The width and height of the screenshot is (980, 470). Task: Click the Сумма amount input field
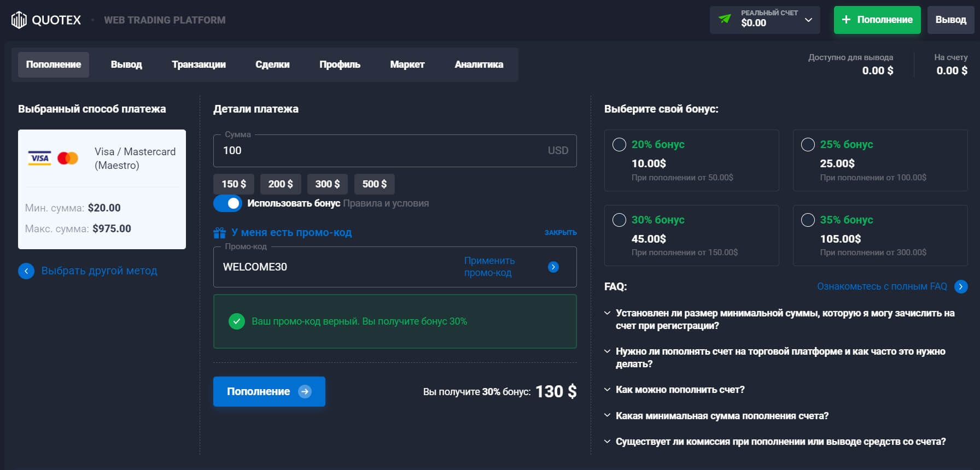(x=383, y=151)
